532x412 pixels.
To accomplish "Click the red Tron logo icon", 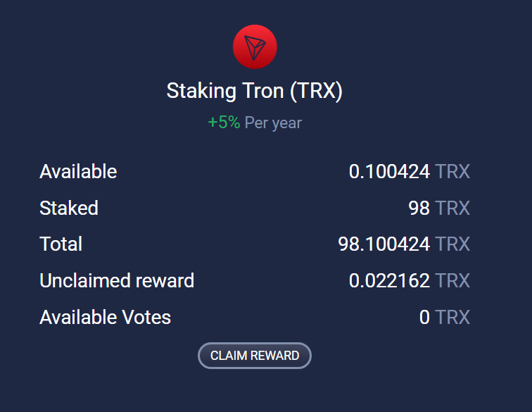I will point(255,46).
